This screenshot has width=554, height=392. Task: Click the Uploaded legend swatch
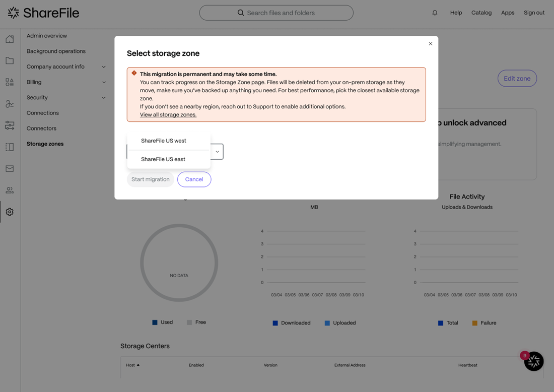click(327, 323)
